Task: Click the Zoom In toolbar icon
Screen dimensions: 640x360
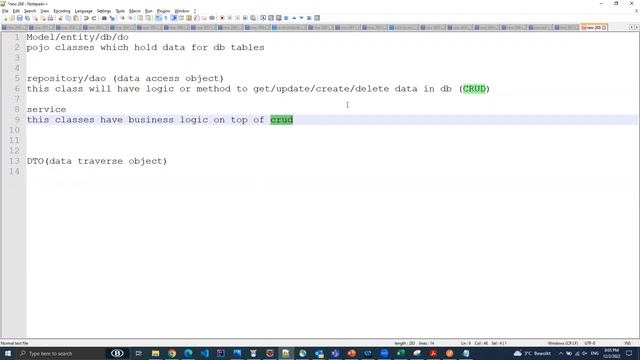Action: (x=122, y=18)
